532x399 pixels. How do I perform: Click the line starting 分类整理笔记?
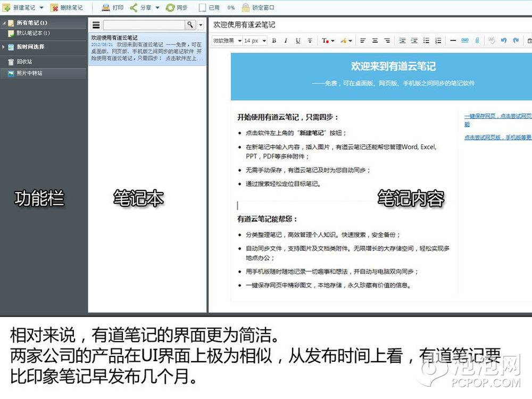tap(323, 235)
